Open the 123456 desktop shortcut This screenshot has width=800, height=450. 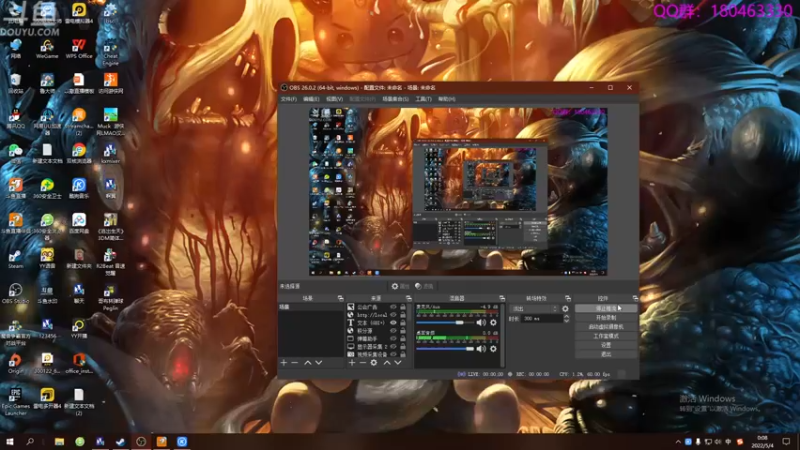[x=47, y=329]
